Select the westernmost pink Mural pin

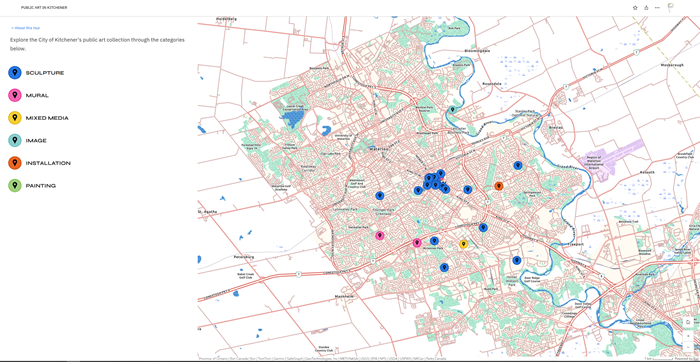[x=379, y=235]
